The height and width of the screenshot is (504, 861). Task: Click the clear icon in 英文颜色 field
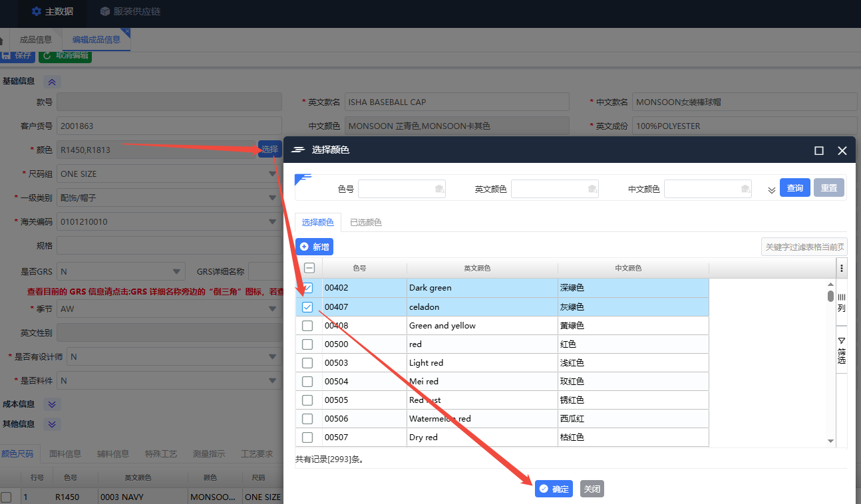coord(592,189)
